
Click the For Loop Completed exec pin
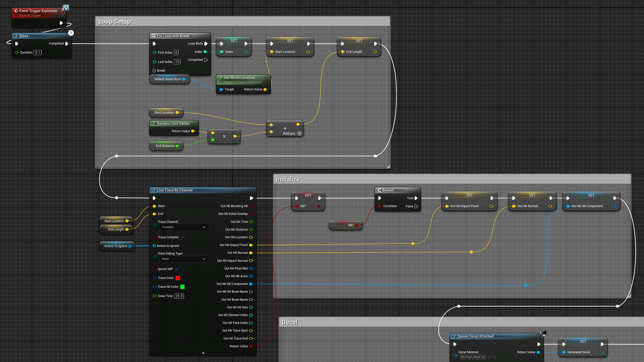206,60
